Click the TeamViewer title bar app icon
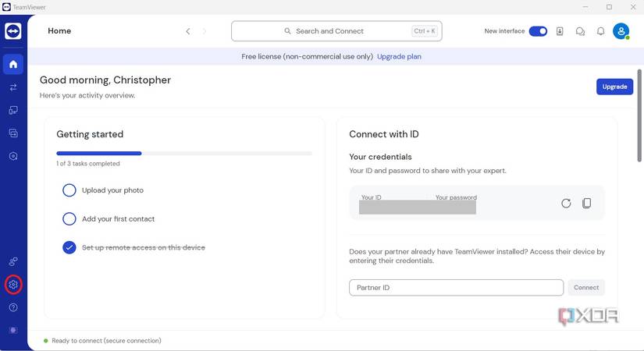Screen dimensions: 644x351 (x=6, y=7)
